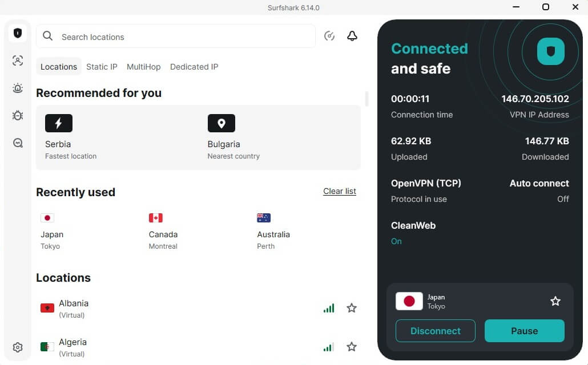
Task: Open the Alert siren sidebar icon
Action: [x=18, y=88]
